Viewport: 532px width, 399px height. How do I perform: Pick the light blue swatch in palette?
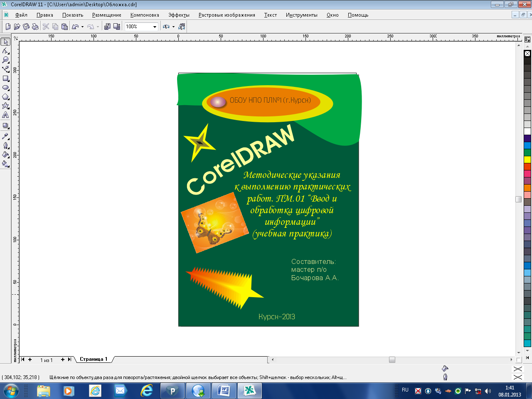(x=527, y=273)
